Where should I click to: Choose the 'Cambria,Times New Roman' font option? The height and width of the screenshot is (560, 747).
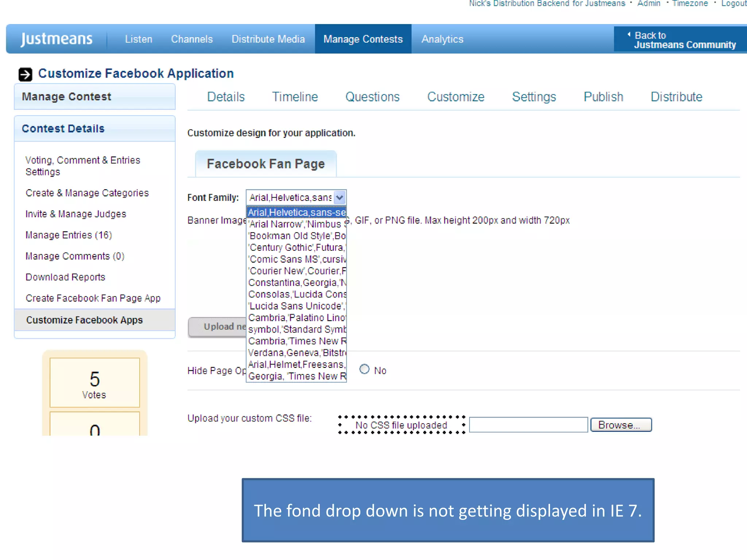pyautogui.click(x=297, y=341)
